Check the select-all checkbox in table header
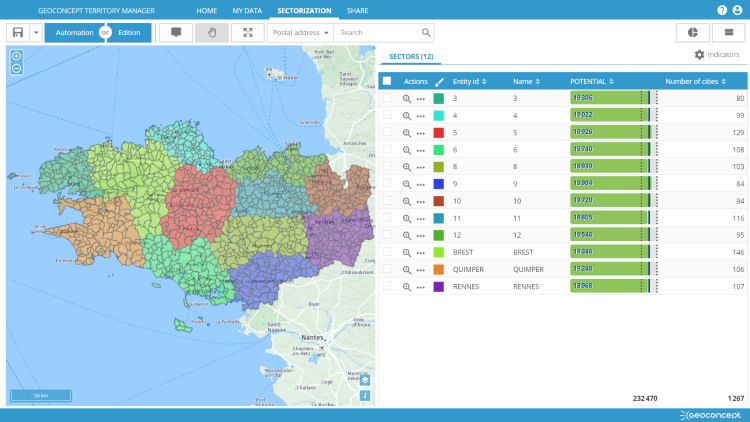The height and width of the screenshot is (422, 750). coord(387,81)
